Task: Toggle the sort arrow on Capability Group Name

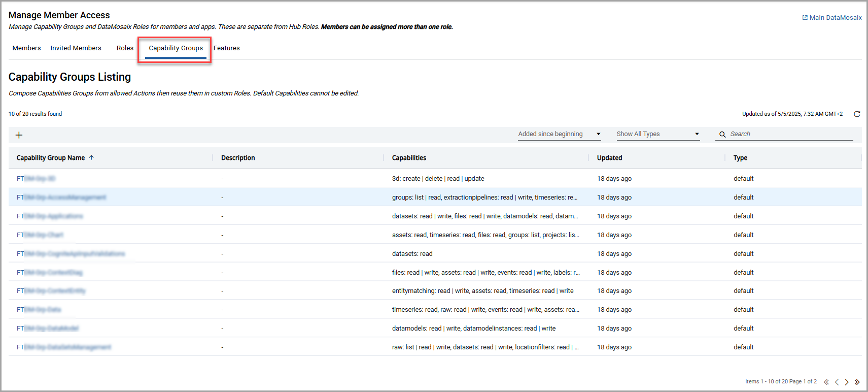Action: 91,158
